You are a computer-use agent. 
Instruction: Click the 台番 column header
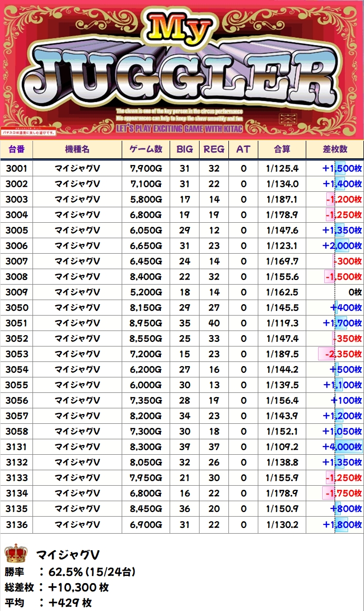(x=16, y=150)
